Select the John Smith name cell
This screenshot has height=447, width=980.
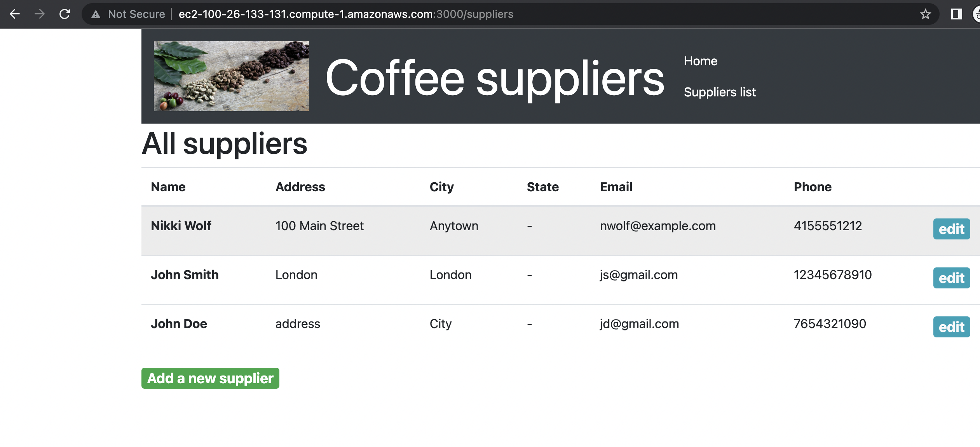tap(185, 275)
